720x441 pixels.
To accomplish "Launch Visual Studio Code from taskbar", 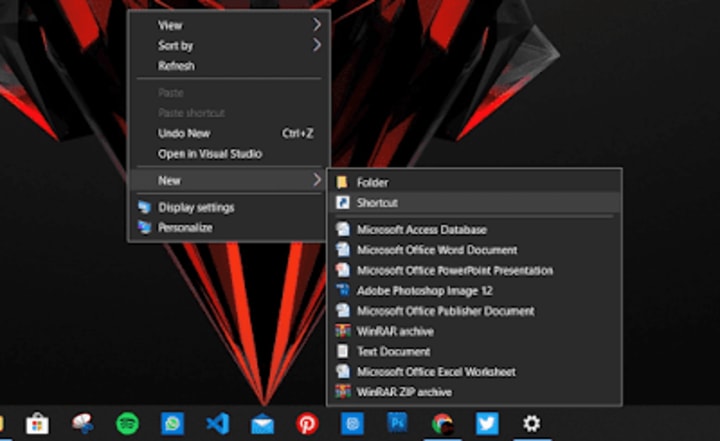I will coord(217,423).
